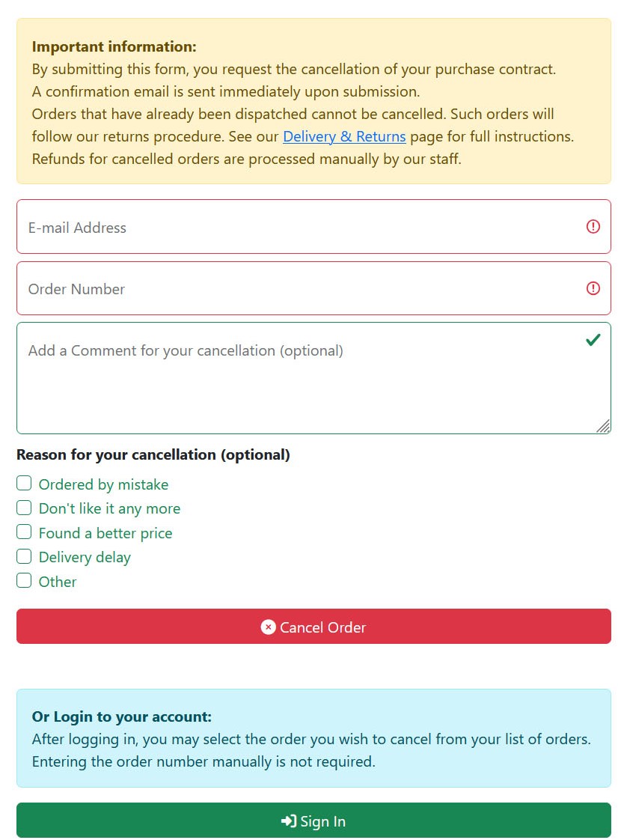618x840 pixels.
Task: Enable the Delivery delay checkbox
Action: [x=24, y=556]
